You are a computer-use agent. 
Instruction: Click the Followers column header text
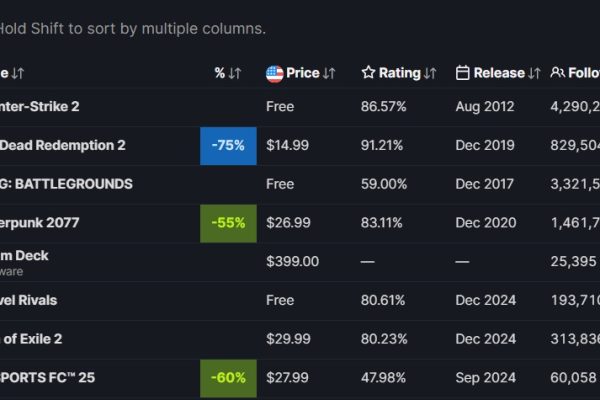584,73
